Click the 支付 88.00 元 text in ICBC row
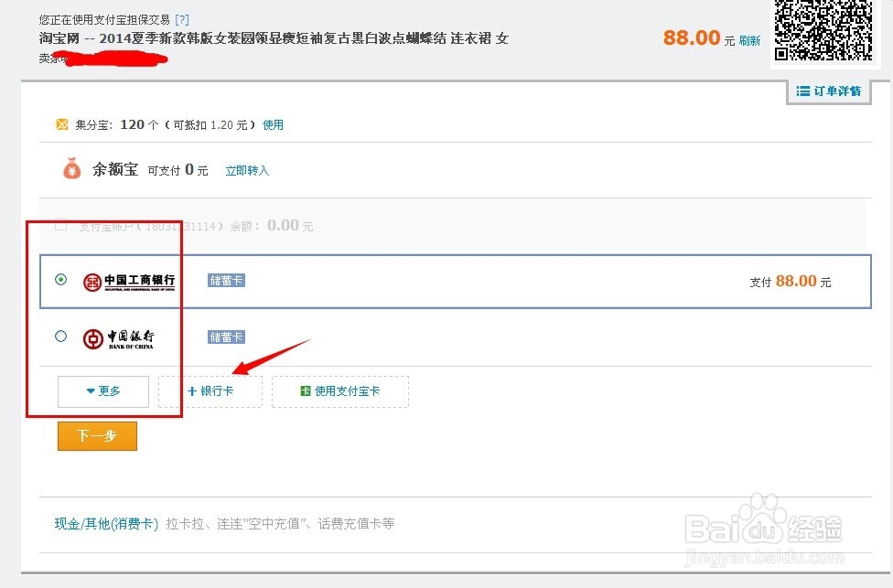 790,281
